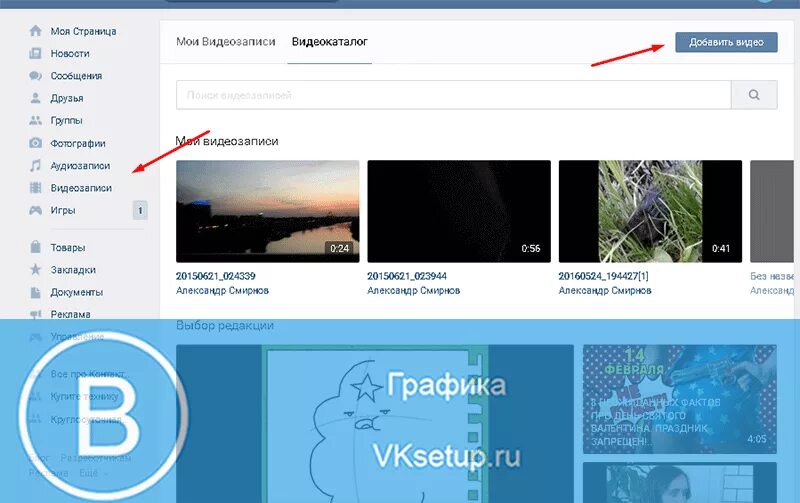Viewport: 800px width, 503px height.
Task: Open Аудиозаписи section
Action: click(80, 166)
